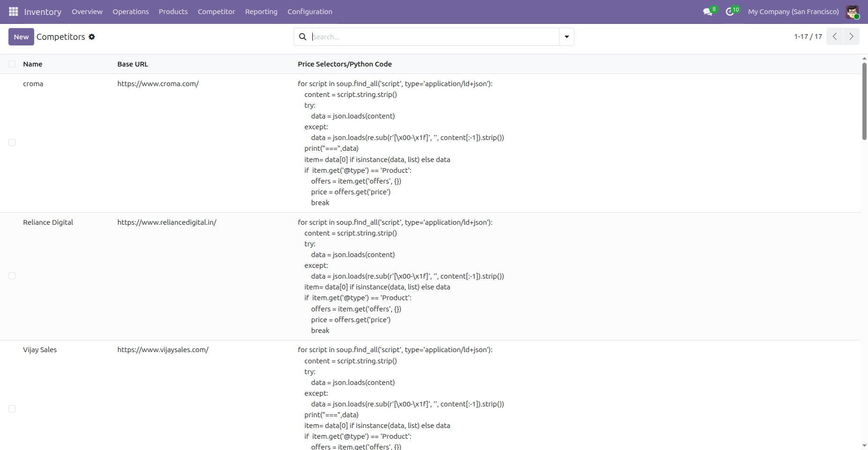Open the conversations message icon
Image resolution: width=868 pixels, height=450 pixels.
point(707,12)
